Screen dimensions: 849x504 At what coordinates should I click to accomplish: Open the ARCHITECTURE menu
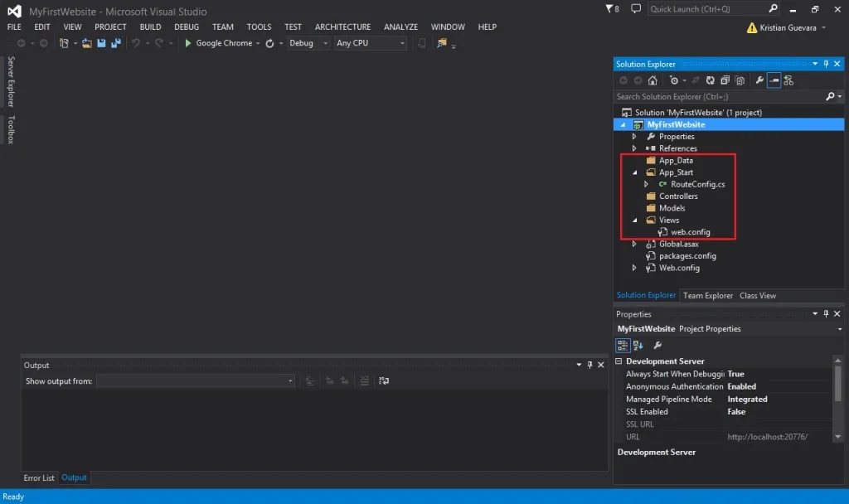coord(342,27)
